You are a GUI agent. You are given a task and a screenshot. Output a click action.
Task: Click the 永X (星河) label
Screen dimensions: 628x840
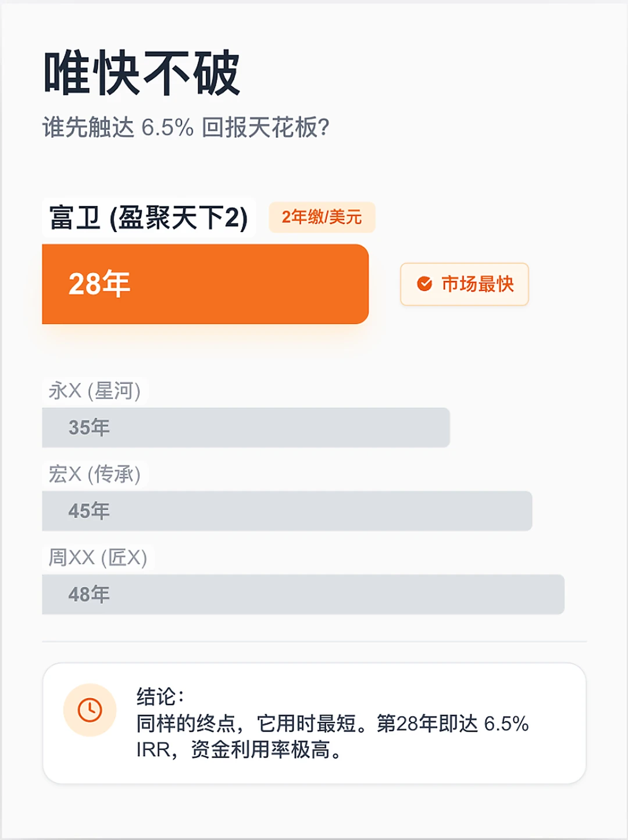point(95,391)
